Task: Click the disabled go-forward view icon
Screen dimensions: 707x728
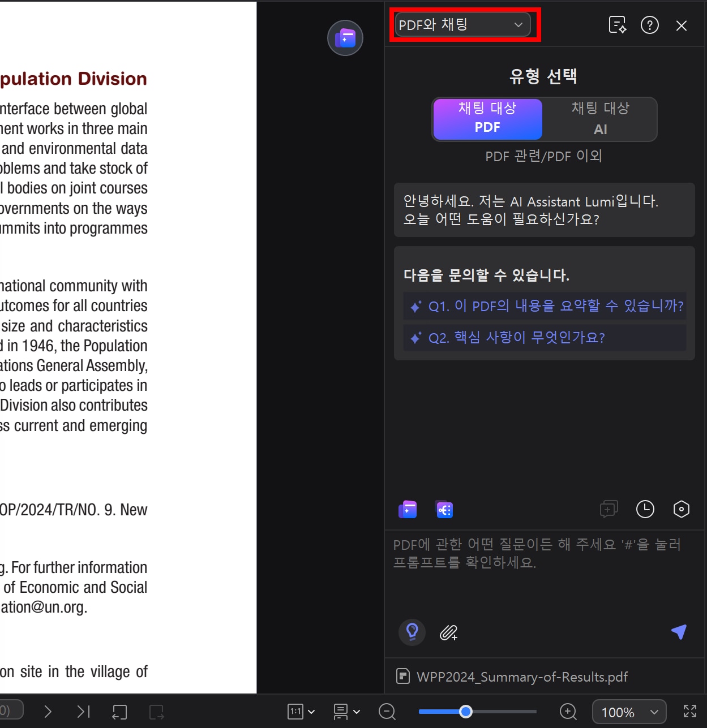Action: [x=156, y=712]
